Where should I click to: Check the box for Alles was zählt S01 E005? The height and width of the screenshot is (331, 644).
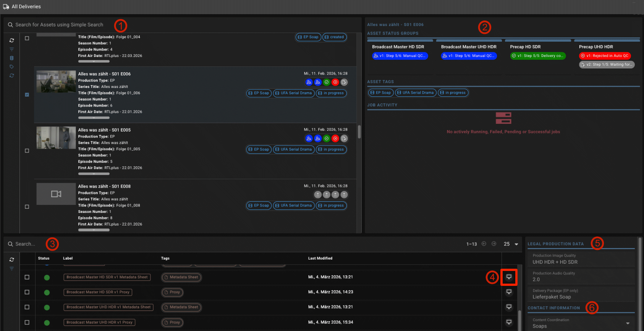click(x=27, y=151)
